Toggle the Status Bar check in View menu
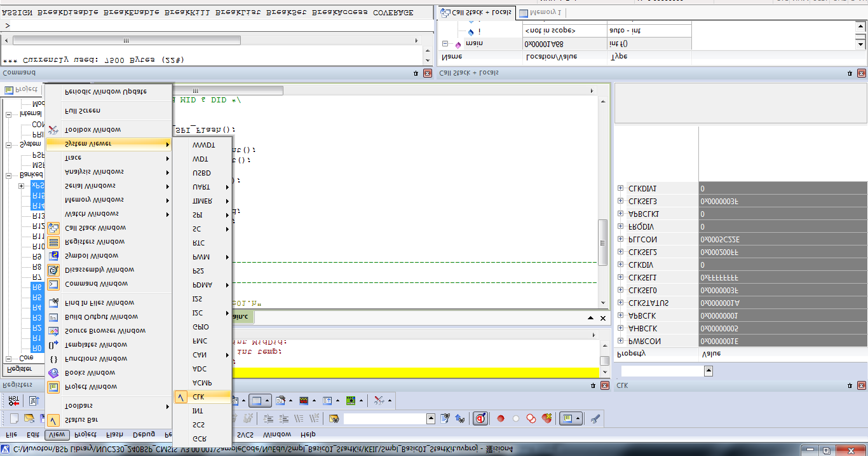The height and width of the screenshot is (456, 868). [x=82, y=420]
